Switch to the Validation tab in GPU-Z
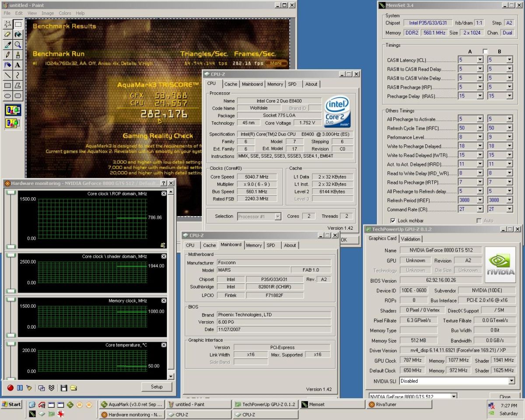This screenshot has height=420, width=525. (411, 239)
